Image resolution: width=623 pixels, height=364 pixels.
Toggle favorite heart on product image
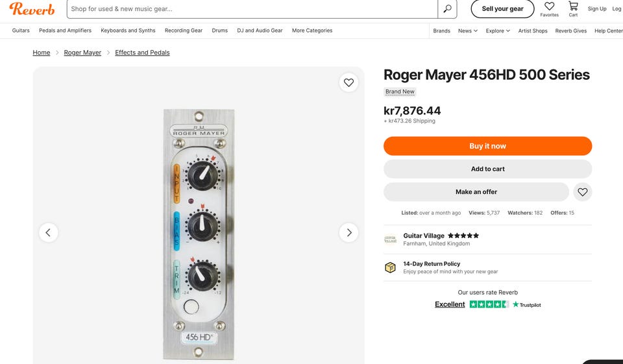pyautogui.click(x=348, y=82)
